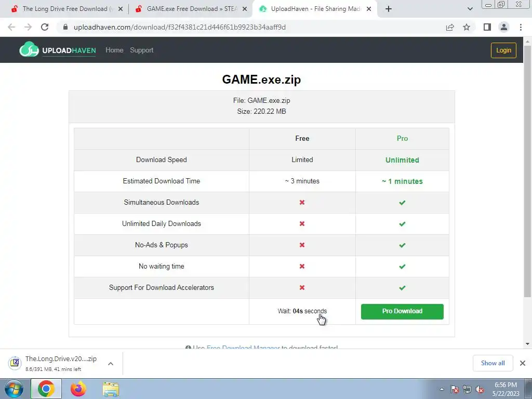Click Show all downloads button
This screenshot has width=532, height=399.
click(x=493, y=363)
